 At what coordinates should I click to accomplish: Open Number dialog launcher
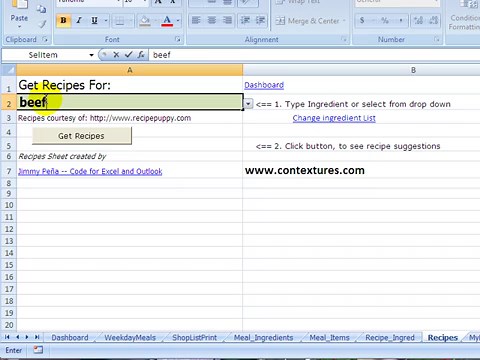pyautogui.click(x=437, y=40)
